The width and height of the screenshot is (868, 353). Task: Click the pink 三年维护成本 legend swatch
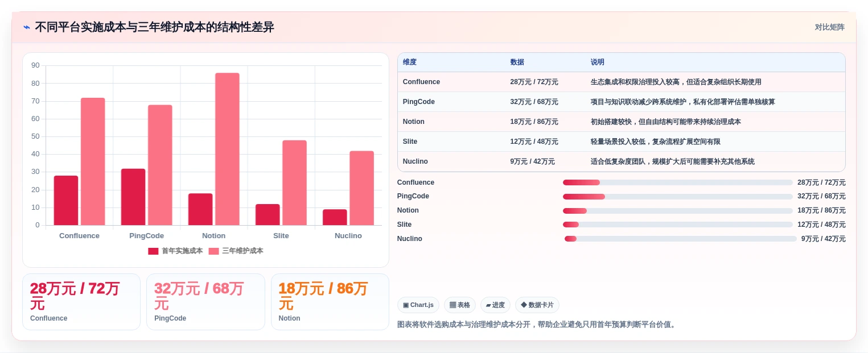[x=213, y=251]
